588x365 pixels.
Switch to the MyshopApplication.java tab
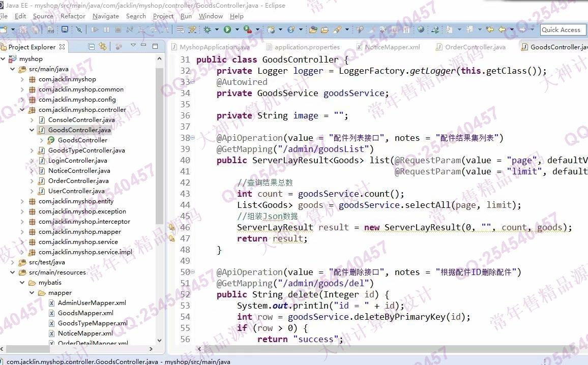(211, 47)
